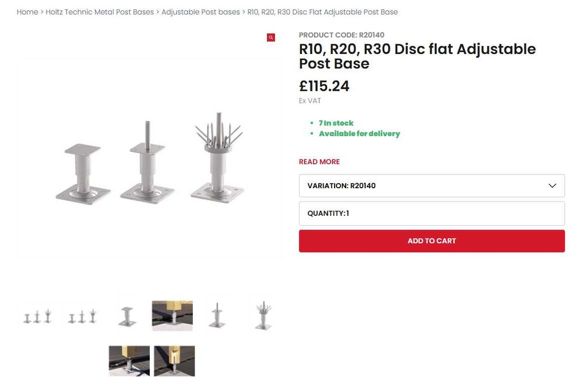574x392 pixels.
Task: Show the single flat-plate post base thumbnail
Action: point(127,316)
